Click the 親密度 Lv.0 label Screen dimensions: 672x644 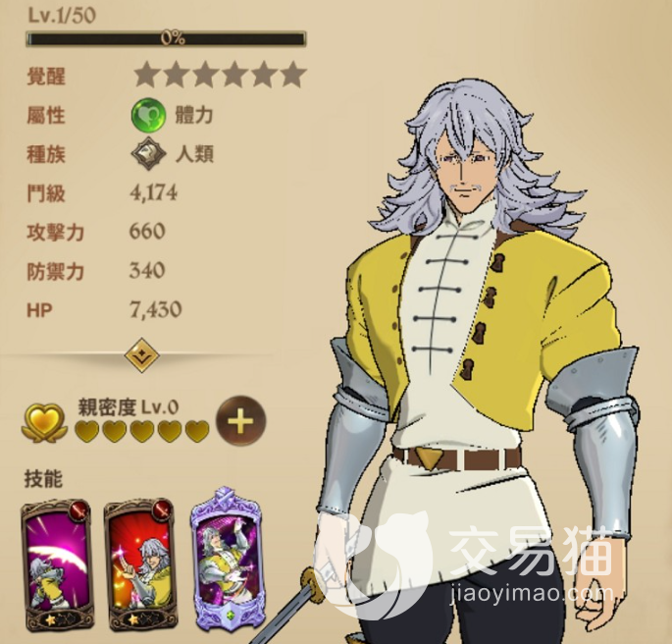128,407
